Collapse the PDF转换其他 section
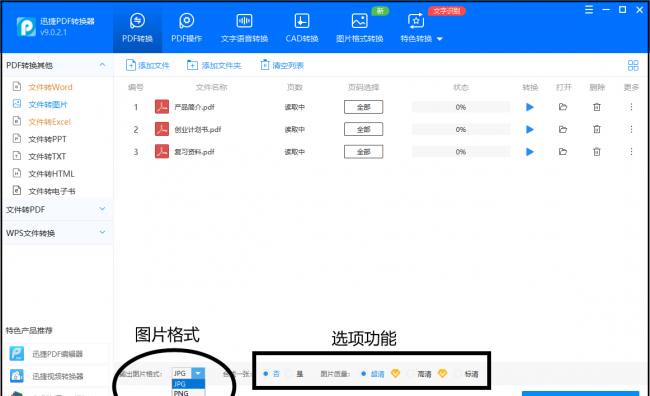The height and width of the screenshot is (396, 650). [x=102, y=65]
